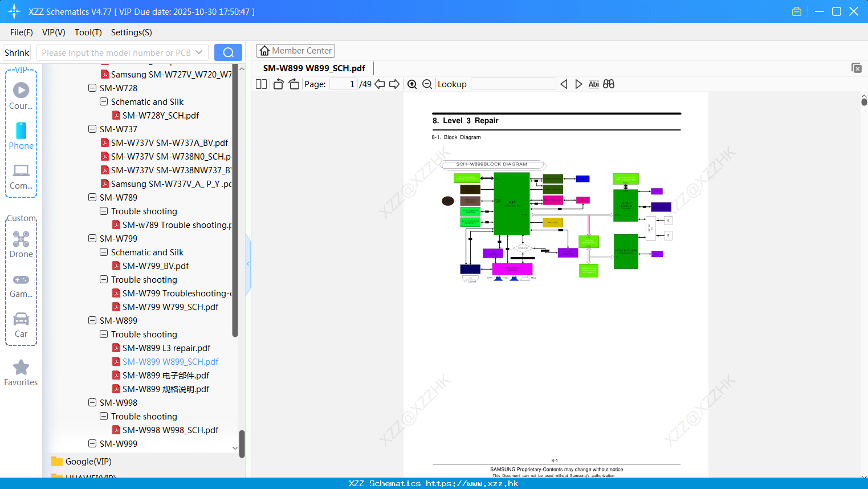
Task: Click the blue search button
Action: 228,52
